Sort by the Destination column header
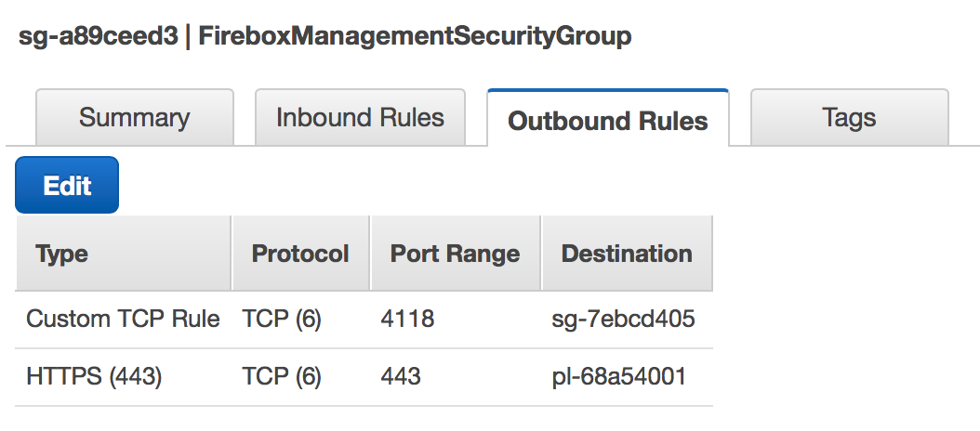 tap(627, 255)
